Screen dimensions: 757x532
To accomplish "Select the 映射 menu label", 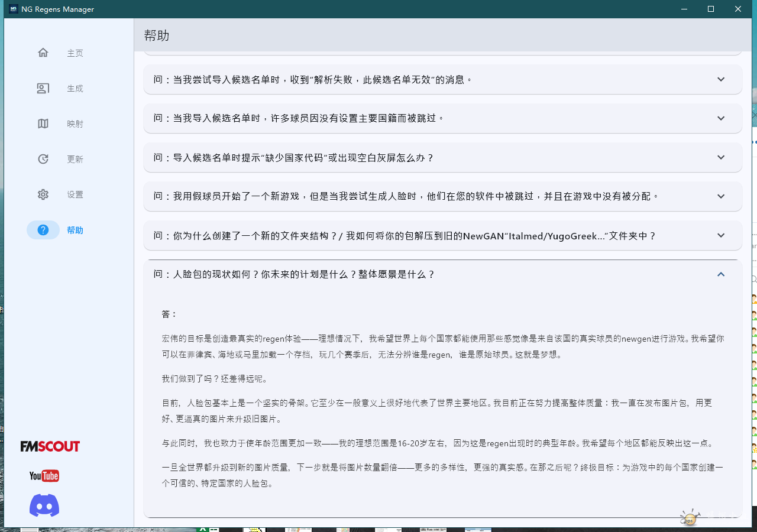I will (75, 124).
